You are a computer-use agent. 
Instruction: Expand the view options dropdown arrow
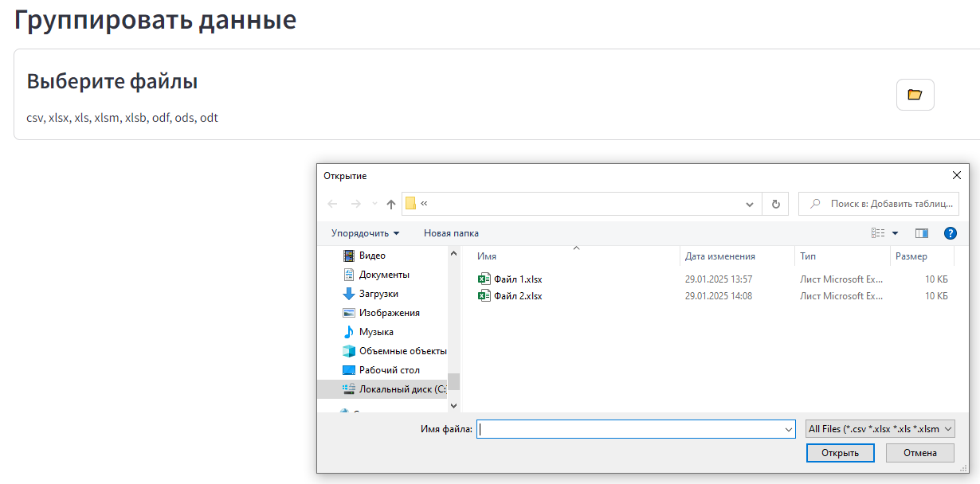coord(895,233)
